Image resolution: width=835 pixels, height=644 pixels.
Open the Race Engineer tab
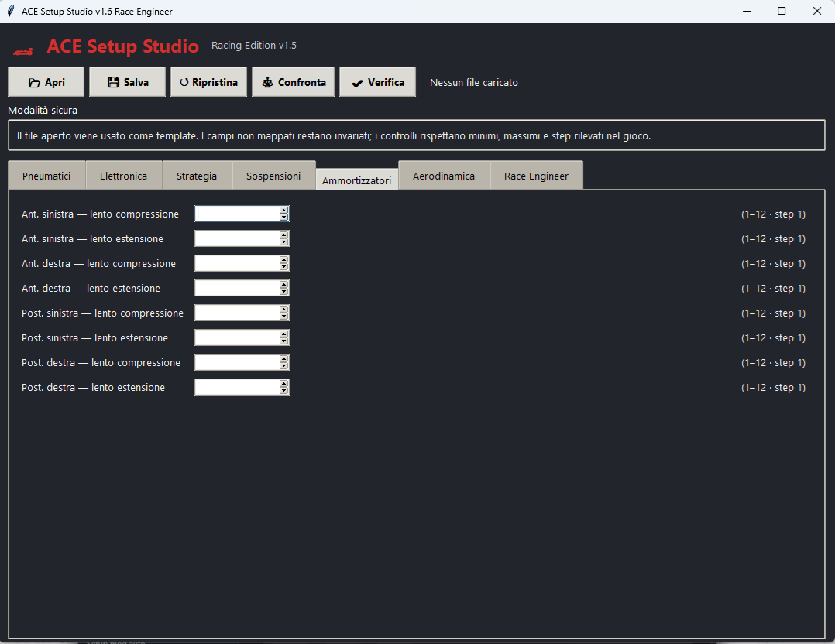pyautogui.click(x=536, y=176)
